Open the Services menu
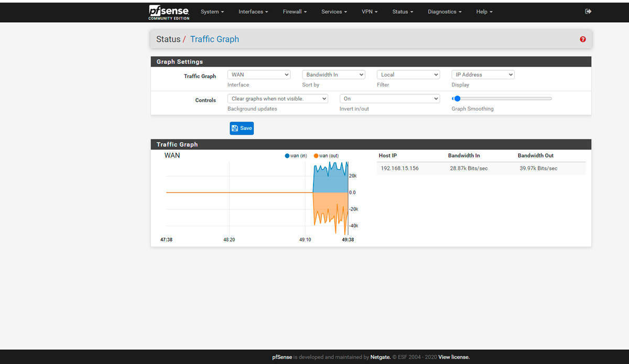 point(334,12)
